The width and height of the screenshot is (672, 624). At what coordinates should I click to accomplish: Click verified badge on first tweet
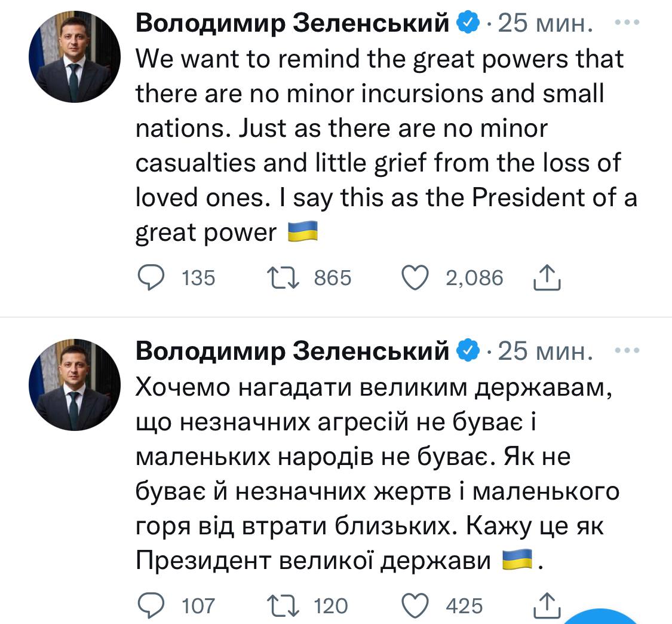pyautogui.click(x=467, y=24)
